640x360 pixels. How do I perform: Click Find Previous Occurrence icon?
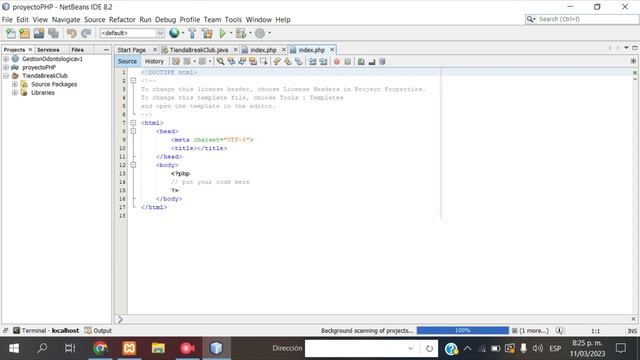tap(231, 62)
